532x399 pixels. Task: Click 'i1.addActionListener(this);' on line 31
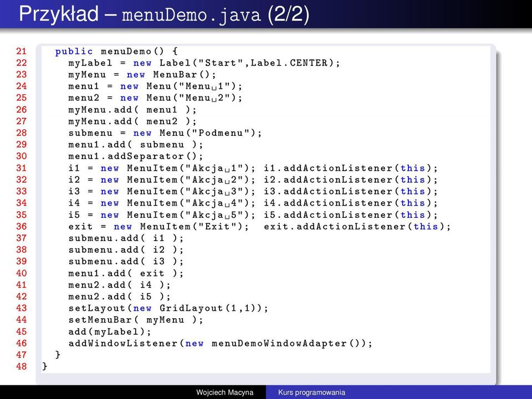point(351,168)
